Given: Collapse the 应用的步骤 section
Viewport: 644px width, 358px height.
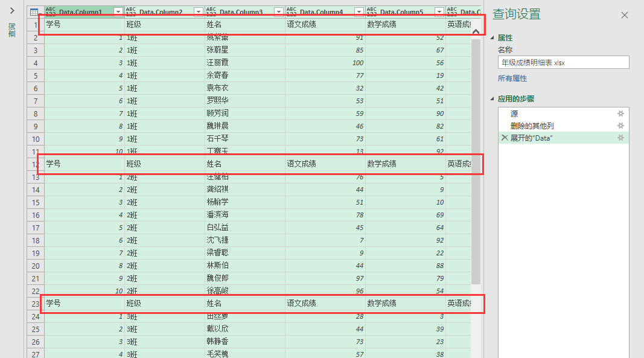Looking at the screenshot, I should pos(493,99).
